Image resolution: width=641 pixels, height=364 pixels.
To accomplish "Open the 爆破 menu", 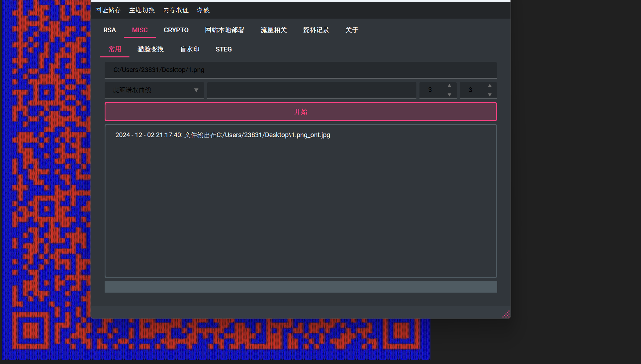I will (203, 10).
